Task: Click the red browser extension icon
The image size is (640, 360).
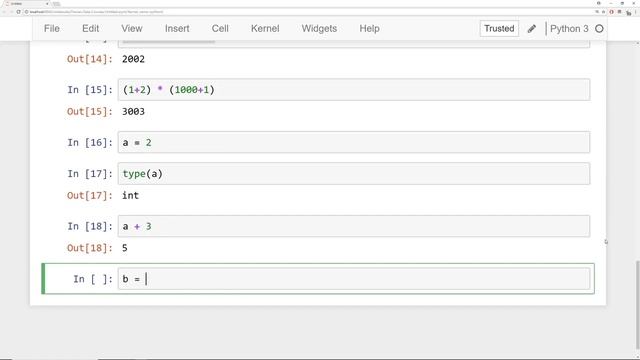Action: 611,12
